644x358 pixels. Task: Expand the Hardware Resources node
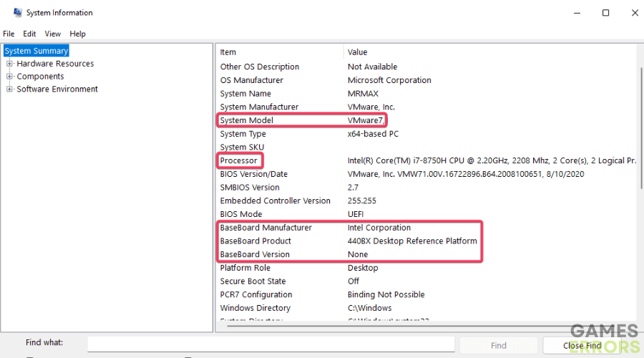tap(9, 64)
